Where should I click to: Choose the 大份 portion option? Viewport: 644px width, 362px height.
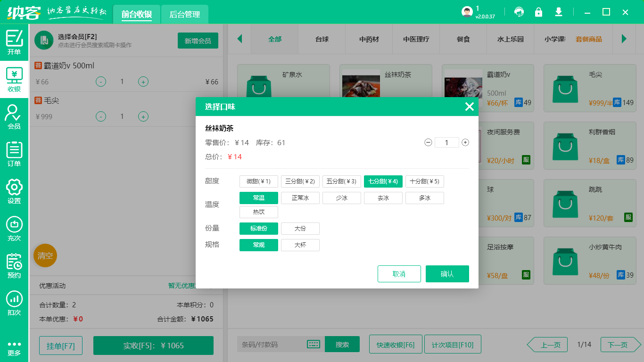[x=300, y=228]
